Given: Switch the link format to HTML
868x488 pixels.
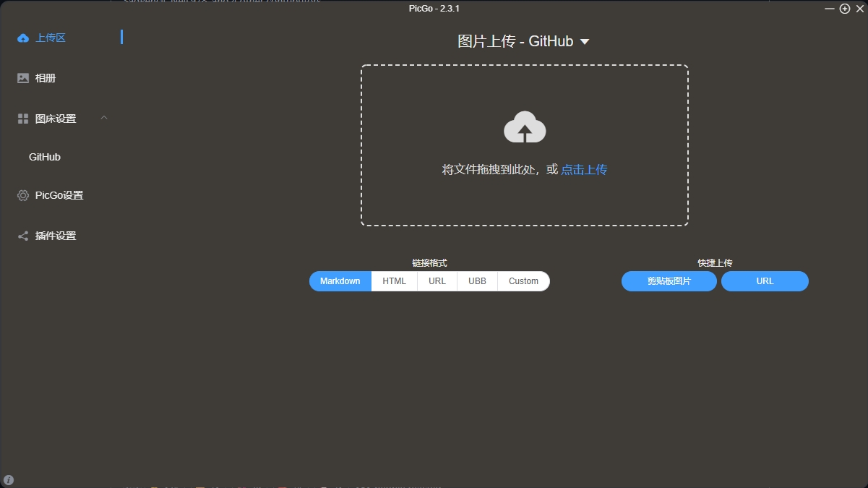Looking at the screenshot, I should pos(395,281).
